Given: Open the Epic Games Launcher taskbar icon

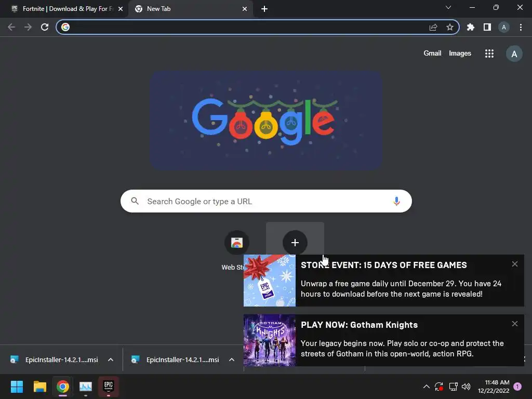Looking at the screenshot, I should point(109,387).
